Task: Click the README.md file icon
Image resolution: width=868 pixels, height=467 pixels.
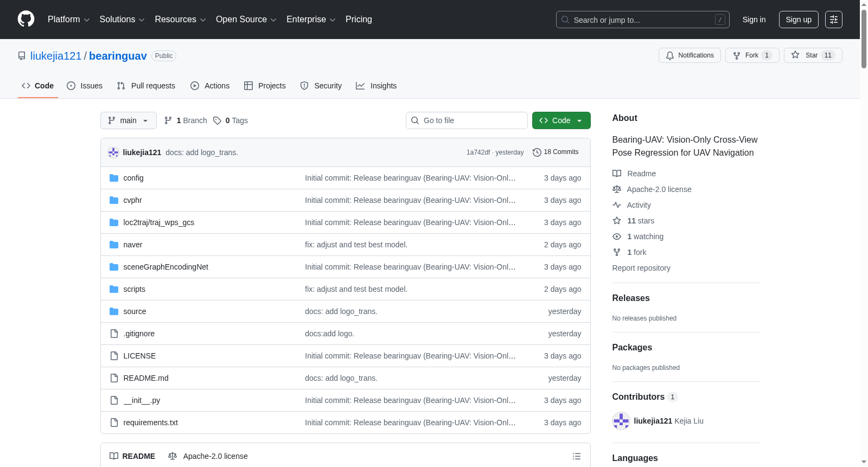Action: click(114, 378)
